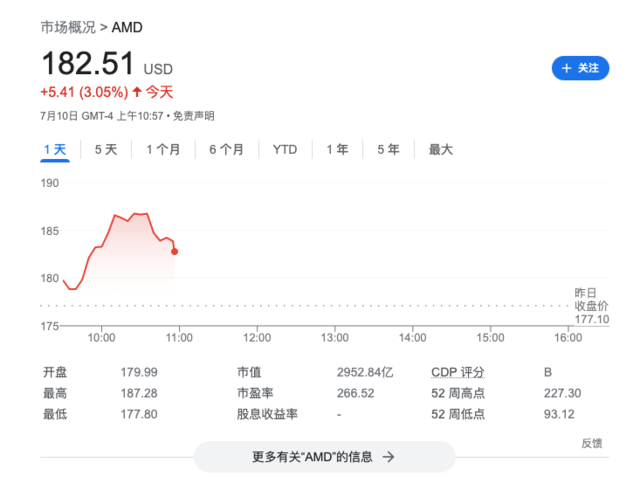Image resolution: width=640 pixels, height=497 pixels.
Task: Switch to the 5 天 tab
Action: tap(105, 150)
